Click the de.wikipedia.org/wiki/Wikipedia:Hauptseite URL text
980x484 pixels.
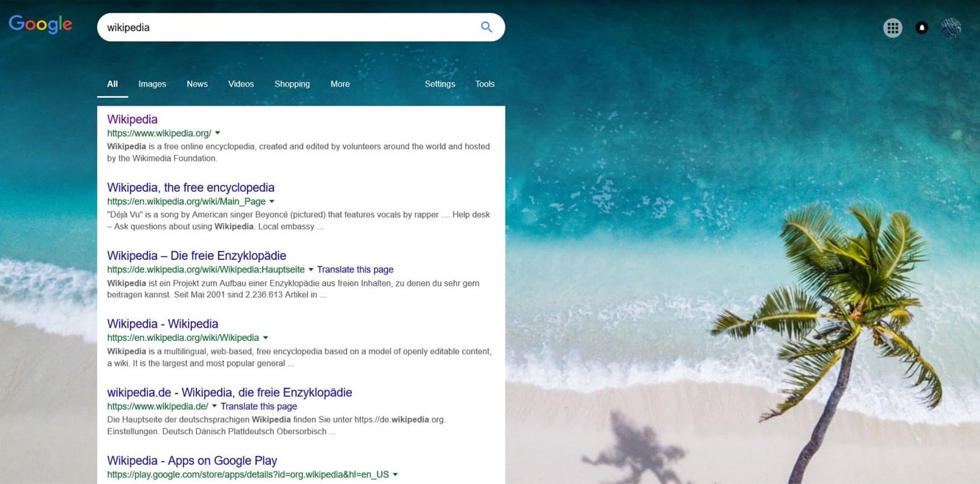pos(206,270)
